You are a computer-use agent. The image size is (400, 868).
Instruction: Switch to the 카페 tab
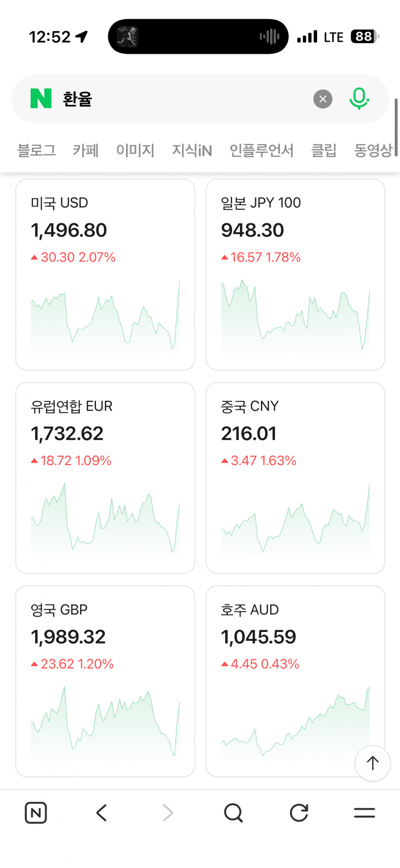(86, 150)
